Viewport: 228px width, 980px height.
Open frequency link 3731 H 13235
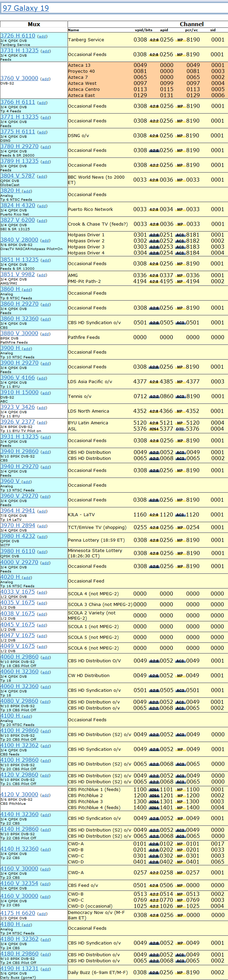[19, 51]
